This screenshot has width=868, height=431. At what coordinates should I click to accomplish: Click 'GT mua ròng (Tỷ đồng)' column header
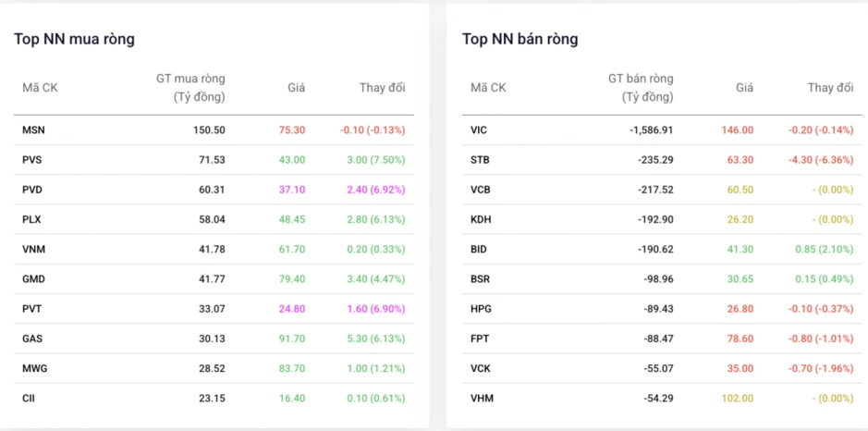tap(191, 88)
